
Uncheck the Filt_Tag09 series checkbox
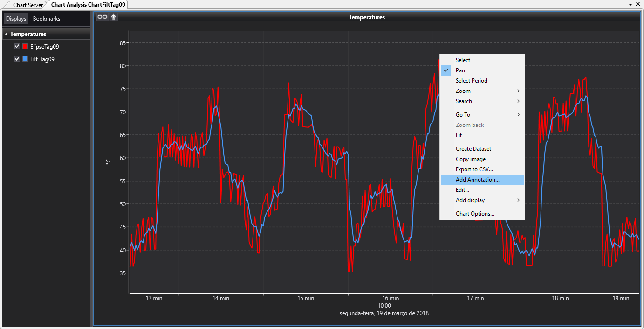(17, 59)
